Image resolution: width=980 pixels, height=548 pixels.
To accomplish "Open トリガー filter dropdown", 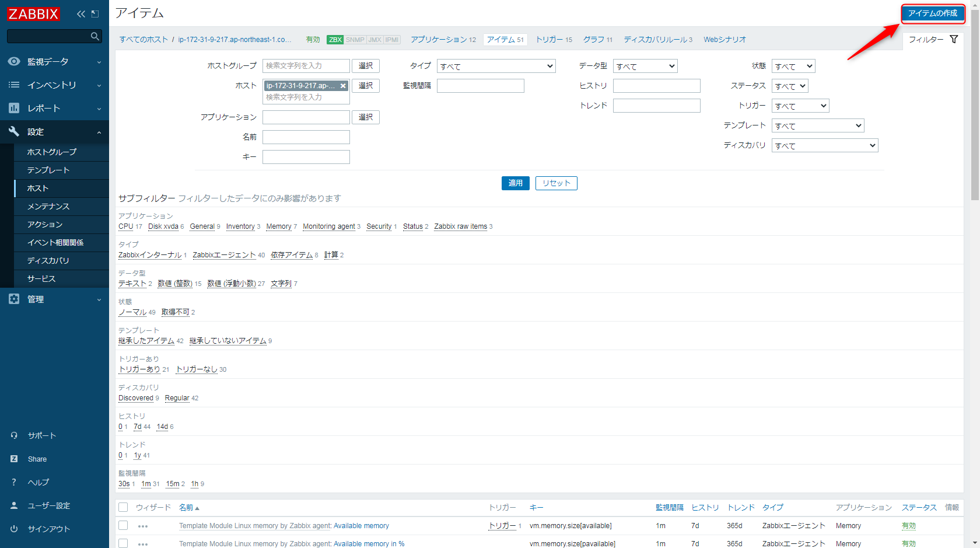I will click(800, 106).
